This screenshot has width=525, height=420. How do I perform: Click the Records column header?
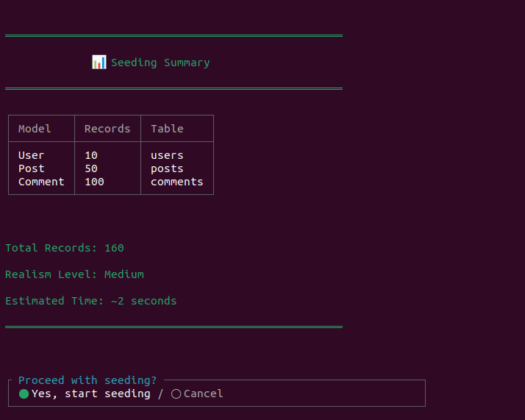pyautogui.click(x=107, y=129)
